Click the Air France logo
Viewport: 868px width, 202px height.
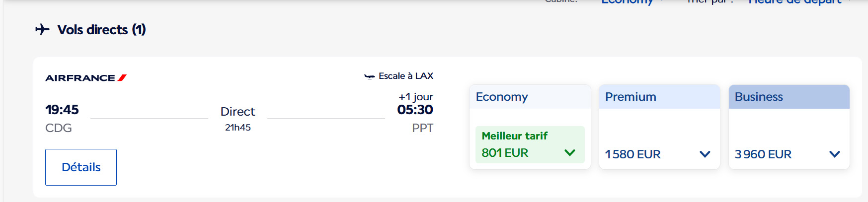tap(85, 78)
